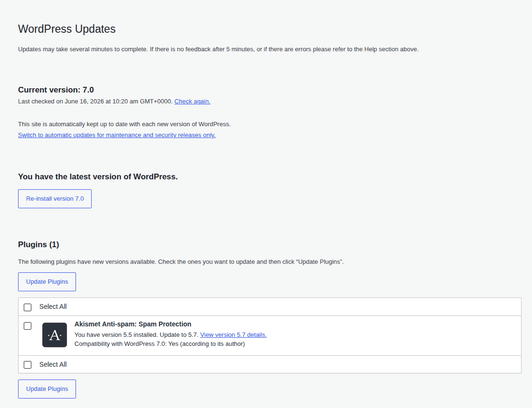532x408 pixels.
Task: Click the top Select All label text
Action: 53,306
